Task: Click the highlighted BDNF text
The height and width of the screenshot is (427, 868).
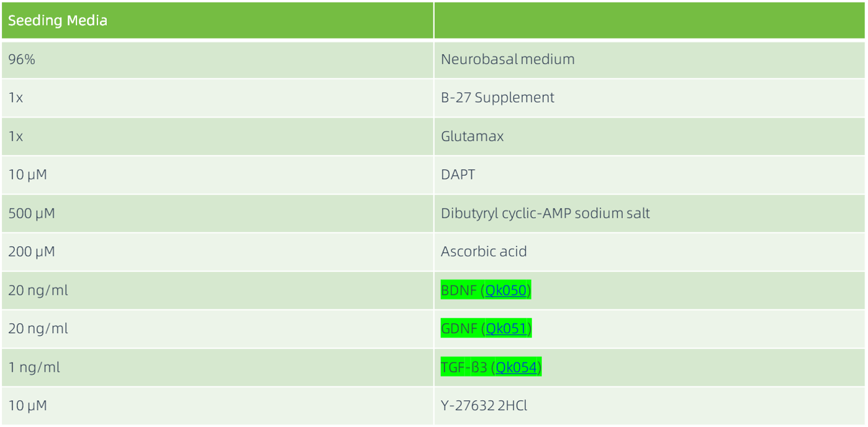Action: pyautogui.click(x=458, y=290)
